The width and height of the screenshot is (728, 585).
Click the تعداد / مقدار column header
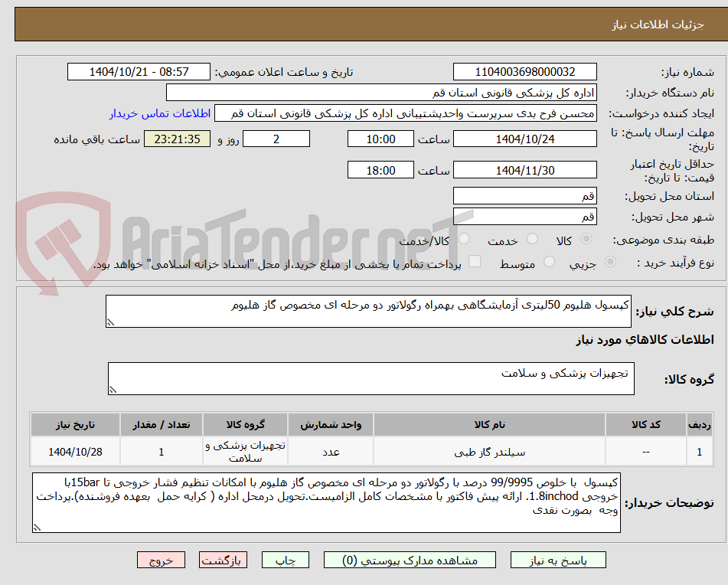coord(161,424)
